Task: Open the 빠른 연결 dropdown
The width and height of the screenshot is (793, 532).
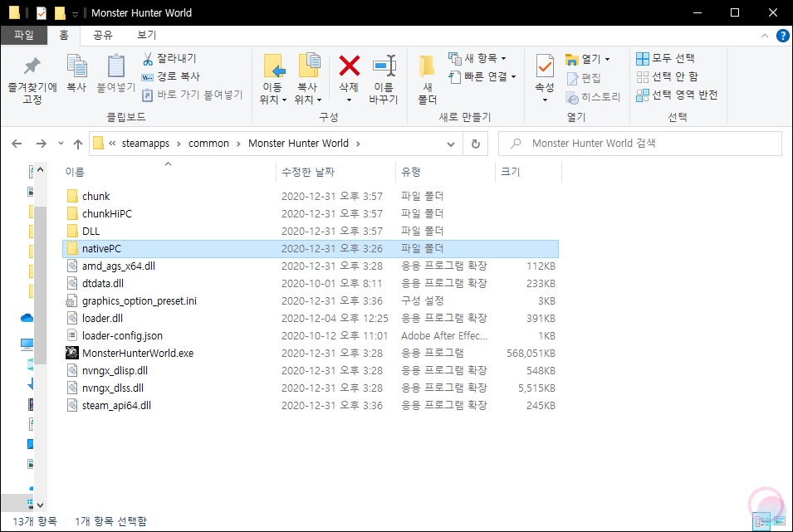Action: [x=483, y=77]
